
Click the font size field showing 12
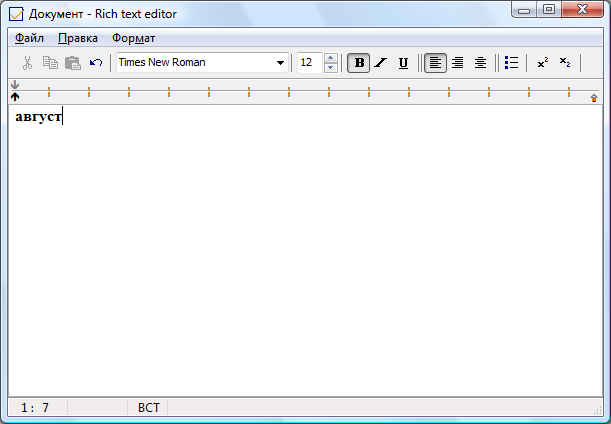click(310, 63)
